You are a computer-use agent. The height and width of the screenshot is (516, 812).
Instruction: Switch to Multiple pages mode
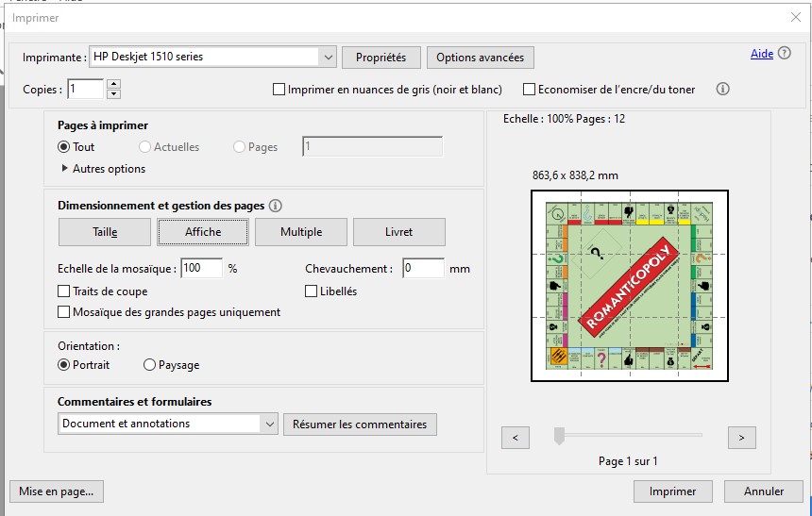point(301,232)
